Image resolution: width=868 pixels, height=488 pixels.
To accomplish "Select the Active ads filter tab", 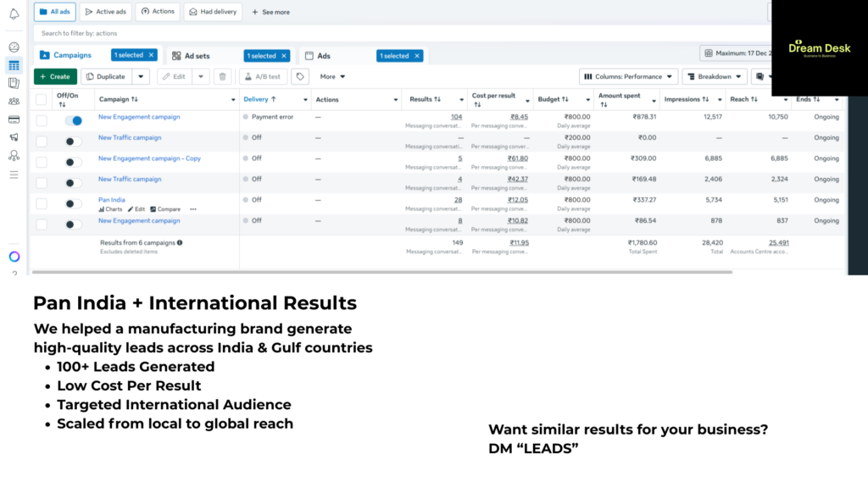I will click(106, 12).
